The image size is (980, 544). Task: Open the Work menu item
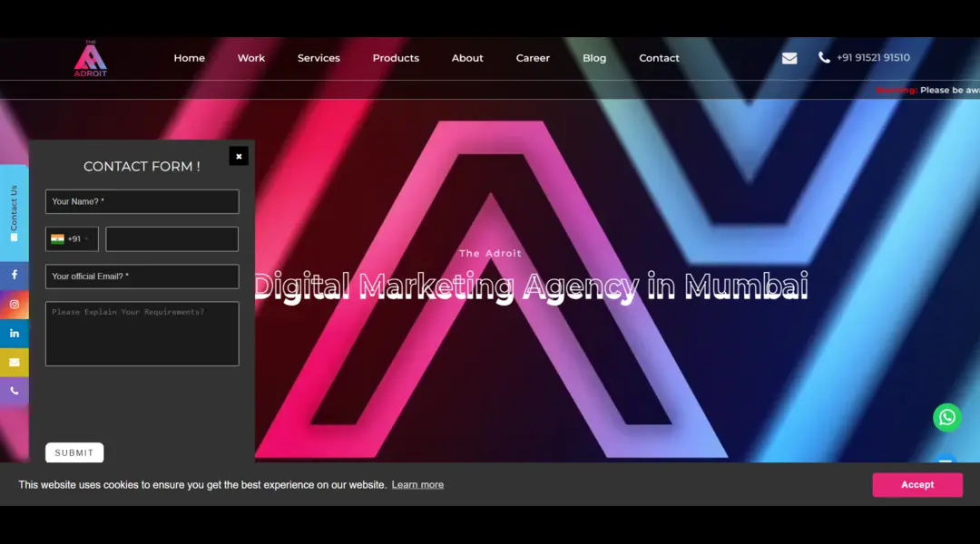[251, 58]
